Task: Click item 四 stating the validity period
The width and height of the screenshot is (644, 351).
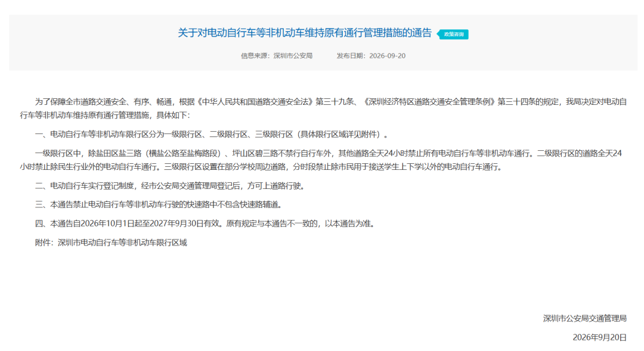Action: [205, 223]
